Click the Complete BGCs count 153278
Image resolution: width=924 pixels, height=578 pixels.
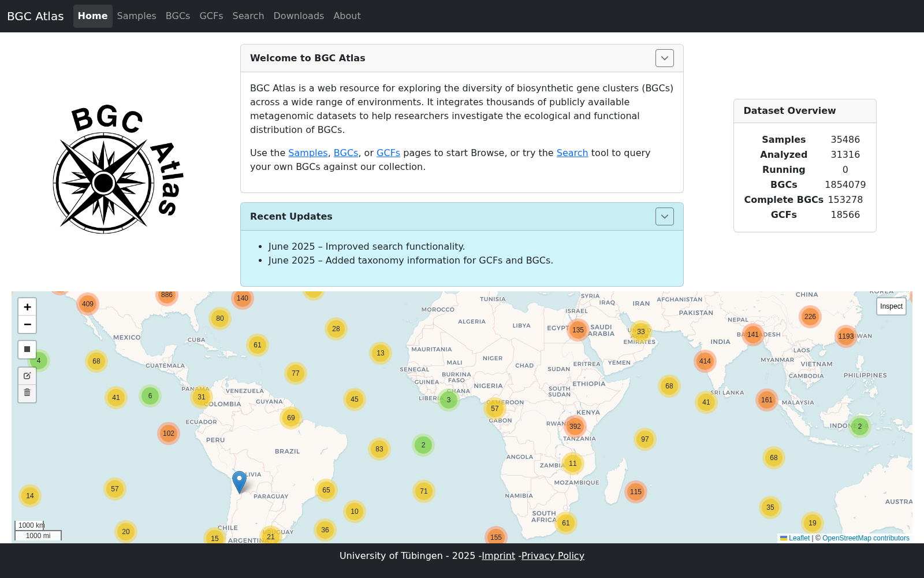(x=845, y=200)
